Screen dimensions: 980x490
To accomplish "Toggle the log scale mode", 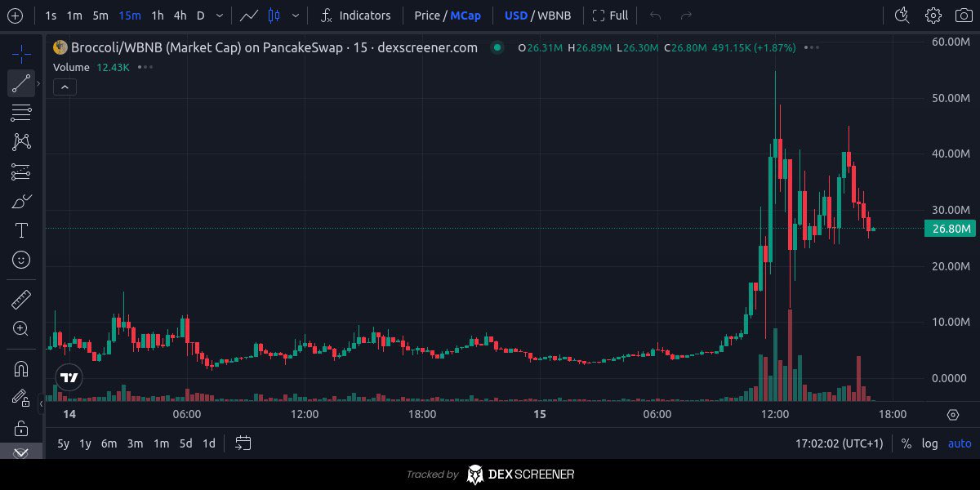I will point(929,443).
